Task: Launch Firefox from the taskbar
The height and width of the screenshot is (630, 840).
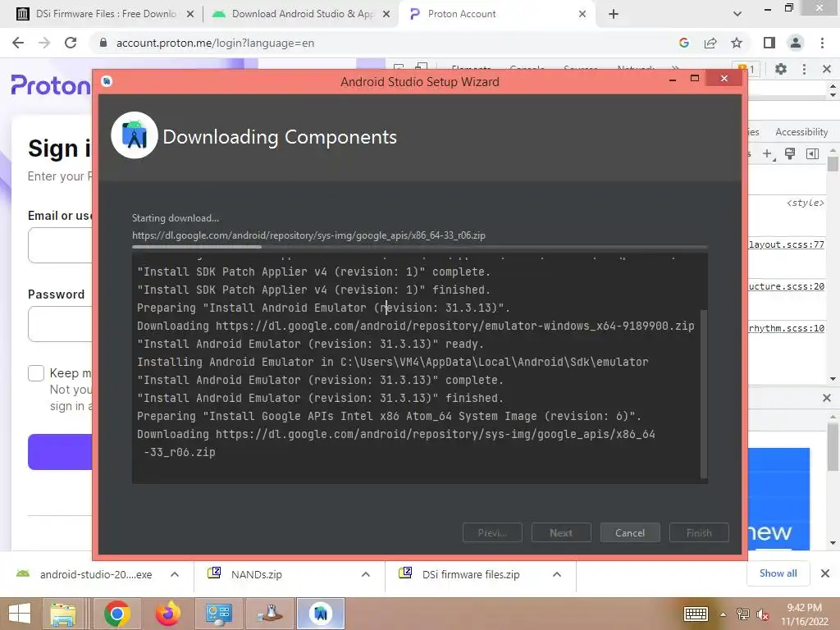Action: pos(167,614)
